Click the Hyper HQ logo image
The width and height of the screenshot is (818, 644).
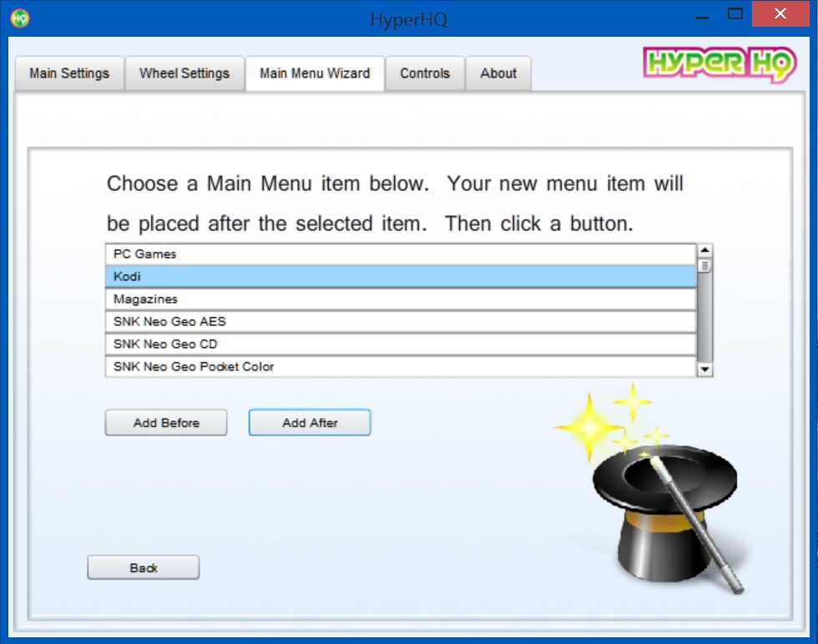(719, 65)
